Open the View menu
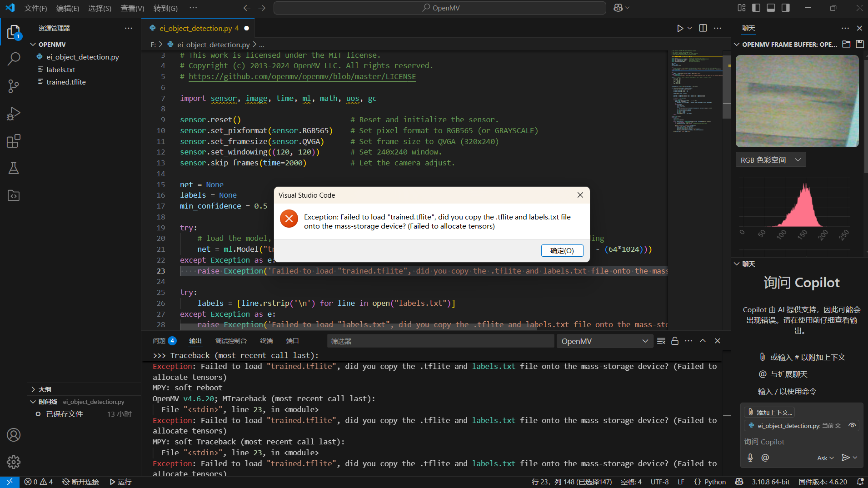Image resolution: width=868 pixels, height=488 pixels. coord(132,8)
